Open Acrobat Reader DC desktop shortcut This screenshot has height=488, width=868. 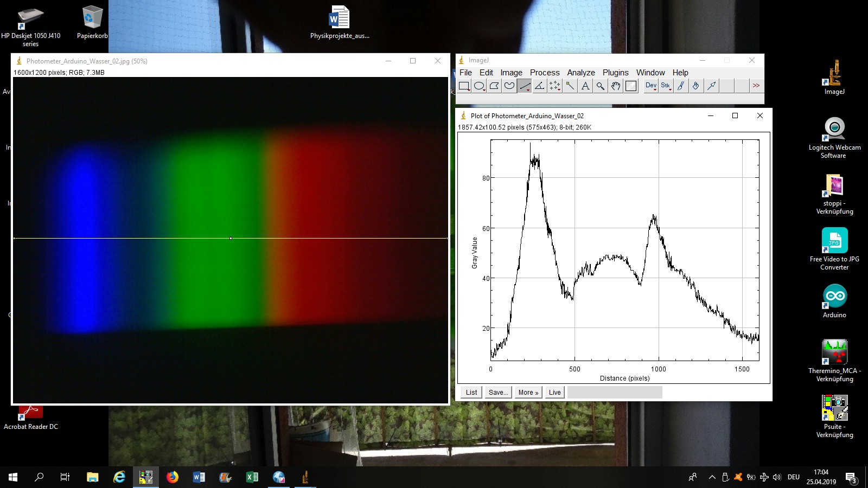(30, 418)
